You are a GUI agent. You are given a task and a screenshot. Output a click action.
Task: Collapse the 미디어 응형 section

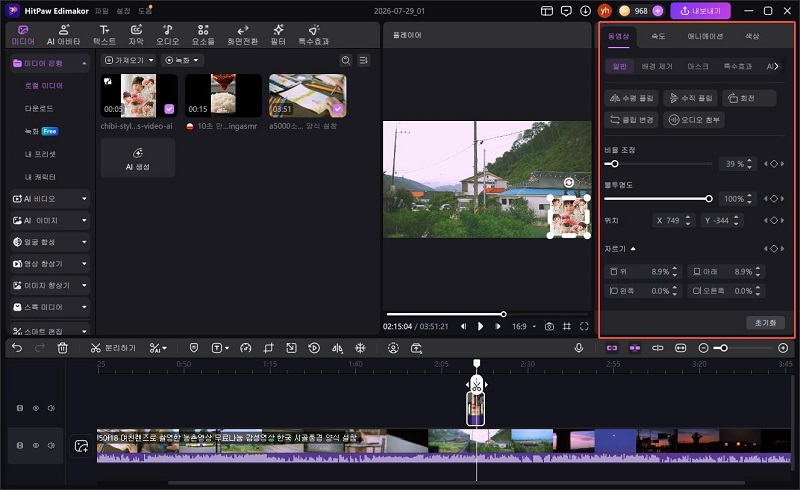tap(50, 63)
